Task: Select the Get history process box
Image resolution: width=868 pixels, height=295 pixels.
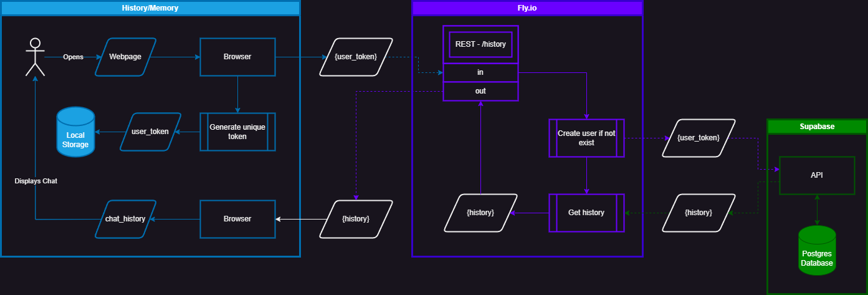Action: pos(586,213)
